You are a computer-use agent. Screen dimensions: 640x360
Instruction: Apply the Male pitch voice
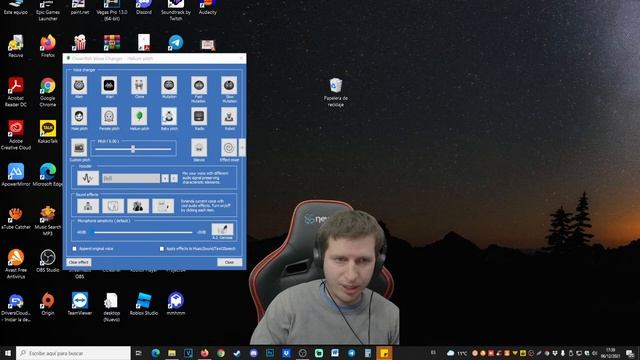[x=79, y=117]
